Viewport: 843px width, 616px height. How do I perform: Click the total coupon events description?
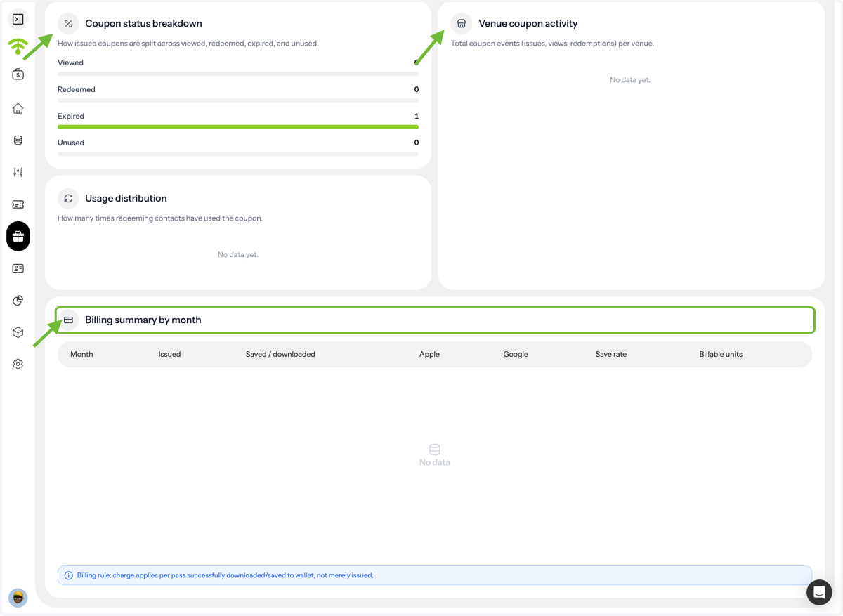click(x=552, y=44)
